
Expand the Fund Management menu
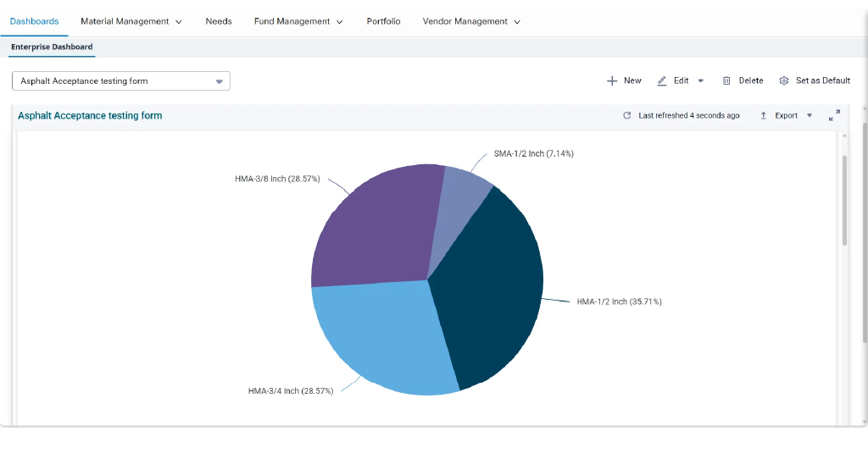(298, 21)
